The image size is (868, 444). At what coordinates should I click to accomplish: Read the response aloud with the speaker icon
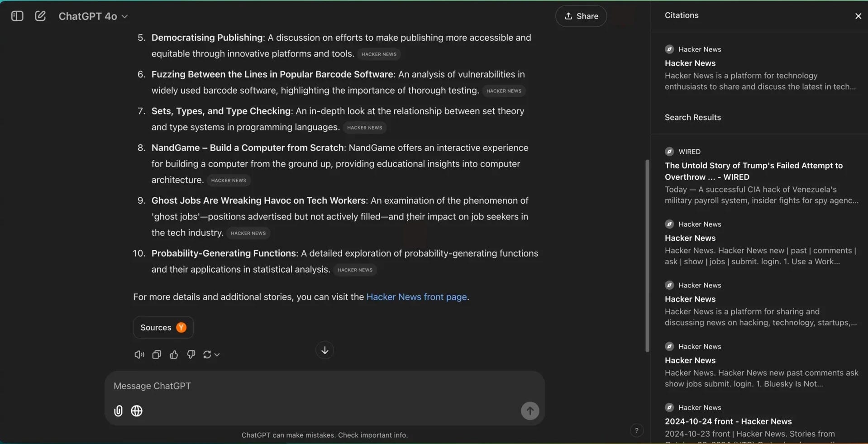click(138, 354)
